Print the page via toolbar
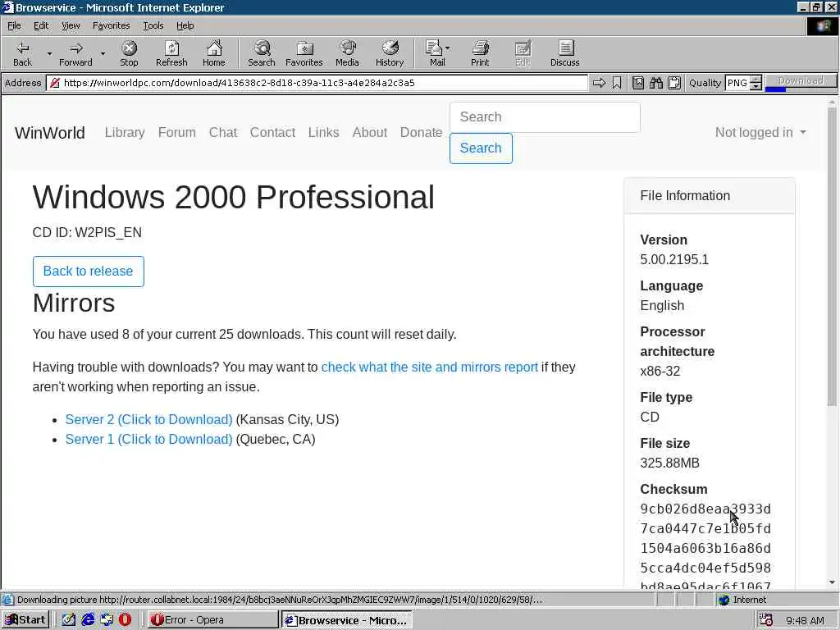 click(x=480, y=53)
